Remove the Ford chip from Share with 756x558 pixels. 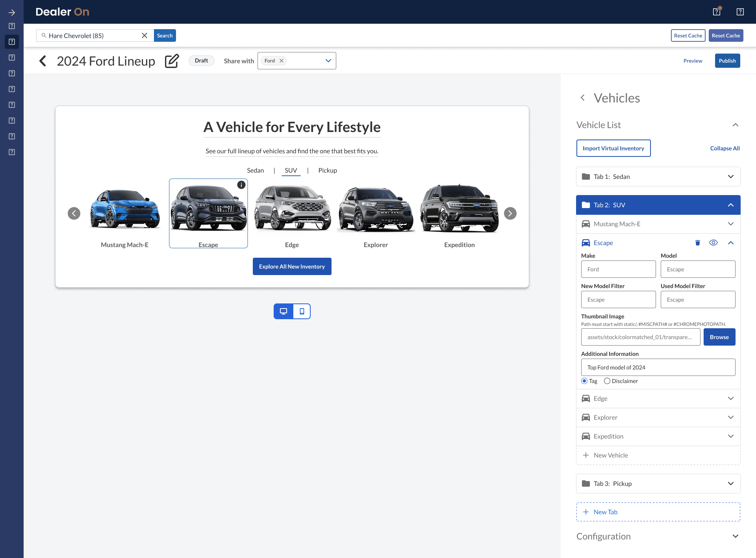[282, 61]
